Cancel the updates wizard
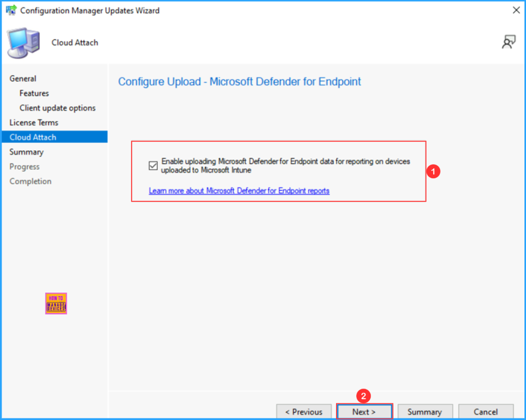Screen dimensions: 526x420 (x=486, y=411)
